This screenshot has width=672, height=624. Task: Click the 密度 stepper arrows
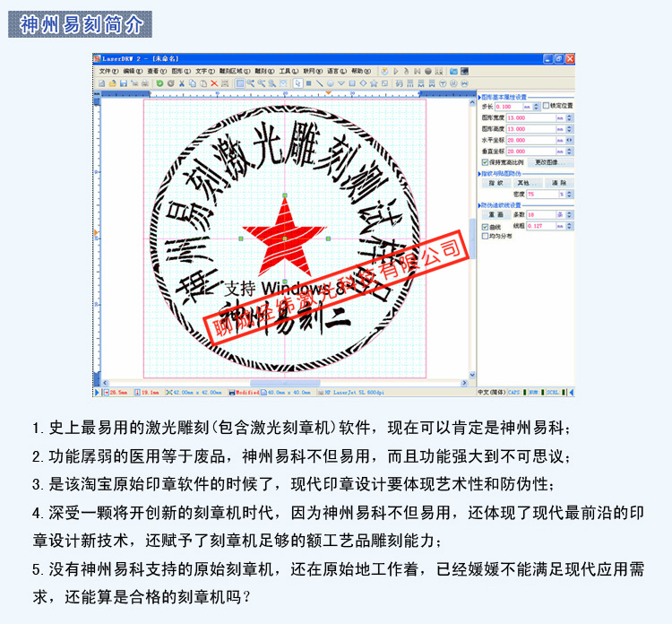tap(569, 195)
